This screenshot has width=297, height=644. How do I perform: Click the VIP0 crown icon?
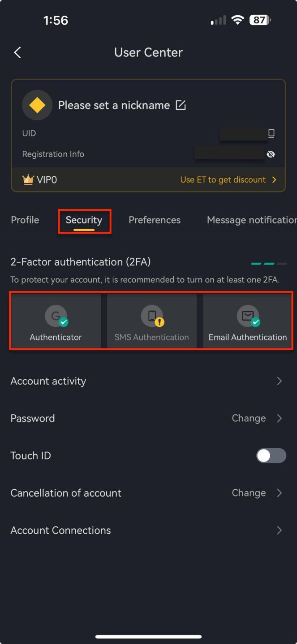(x=28, y=180)
